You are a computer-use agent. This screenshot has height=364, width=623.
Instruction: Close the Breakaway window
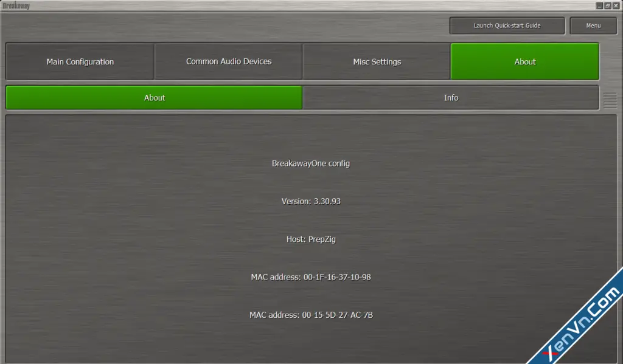(x=616, y=5)
